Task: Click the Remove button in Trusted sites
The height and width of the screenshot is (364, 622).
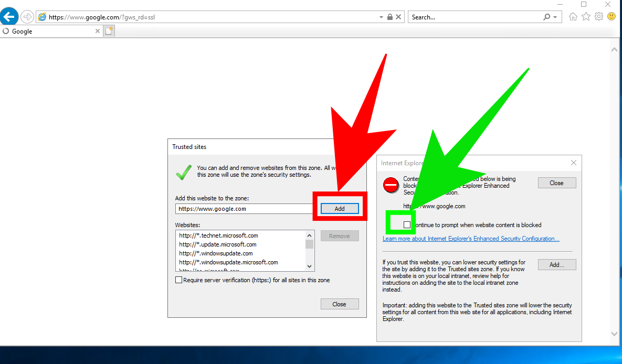Action: (340, 236)
